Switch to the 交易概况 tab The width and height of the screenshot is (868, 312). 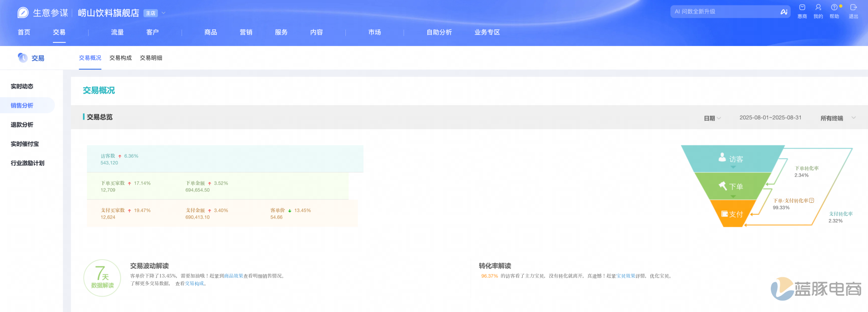click(90, 58)
